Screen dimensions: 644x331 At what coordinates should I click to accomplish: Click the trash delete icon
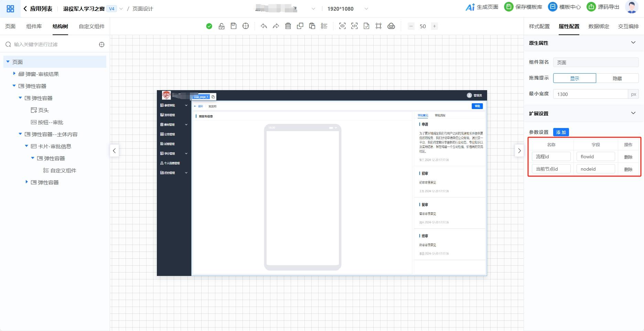pos(288,26)
